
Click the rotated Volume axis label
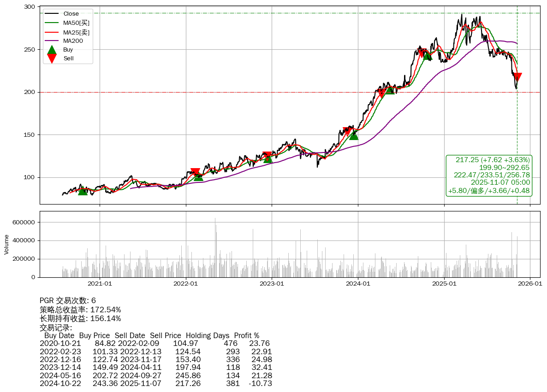tap(6, 244)
